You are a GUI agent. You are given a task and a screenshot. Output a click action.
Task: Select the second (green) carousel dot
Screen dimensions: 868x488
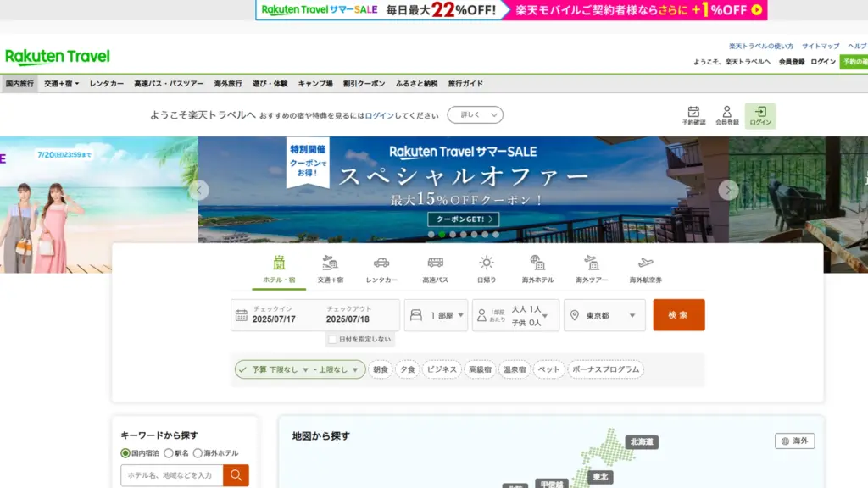(x=442, y=235)
